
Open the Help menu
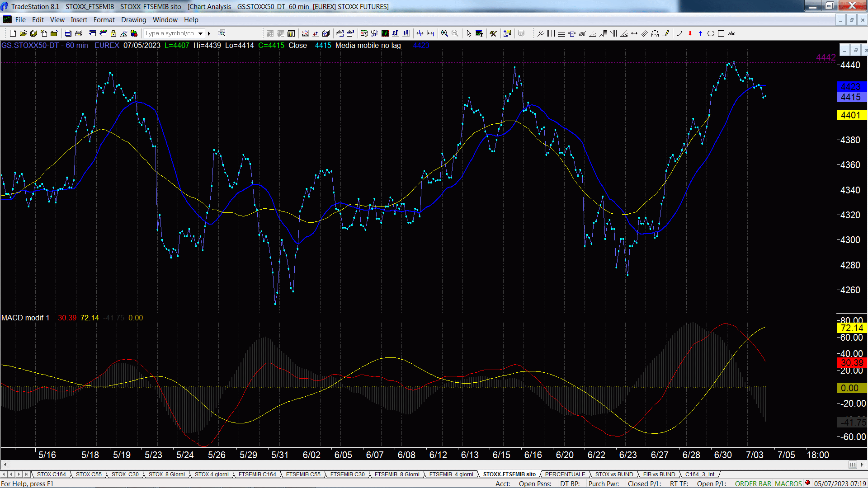pos(191,20)
